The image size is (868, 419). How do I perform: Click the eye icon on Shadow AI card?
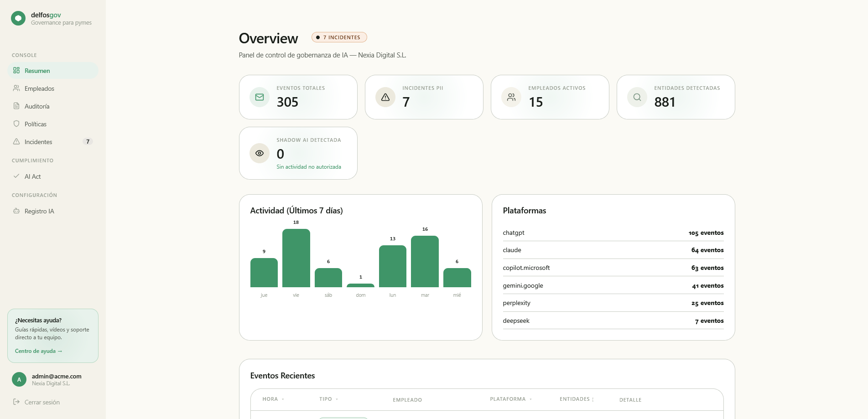click(x=260, y=153)
